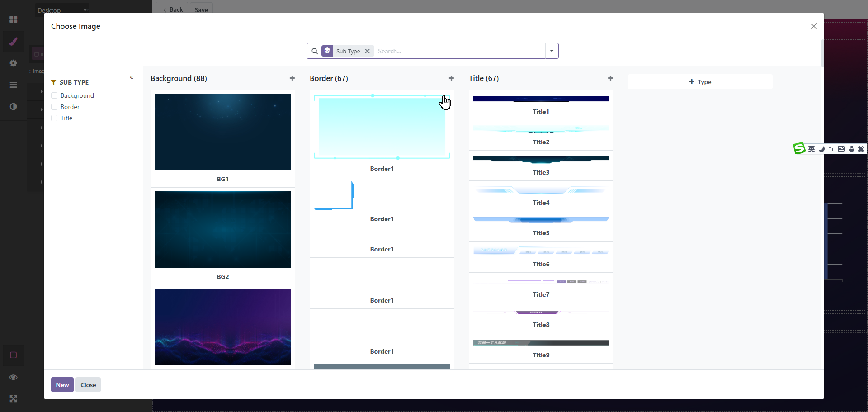Image resolution: width=868 pixels, height=412 pixels.
Task: Check the Title sub type filter
Action: point(54,118)
